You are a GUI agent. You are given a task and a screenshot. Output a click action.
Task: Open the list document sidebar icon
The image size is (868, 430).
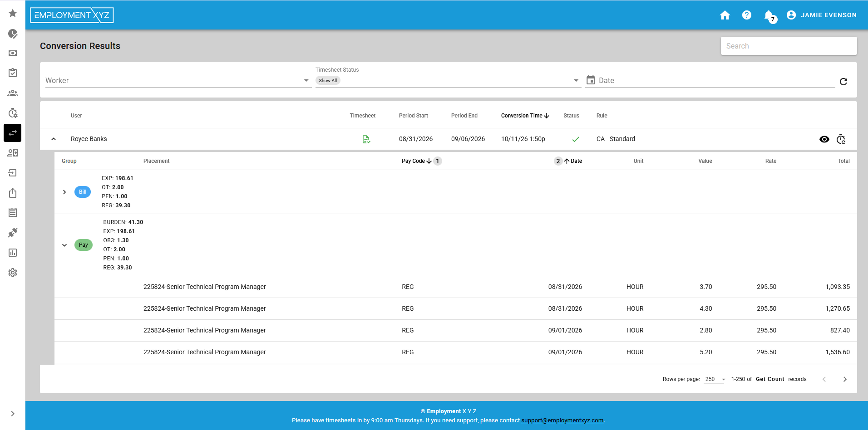(x=13, y=213)
